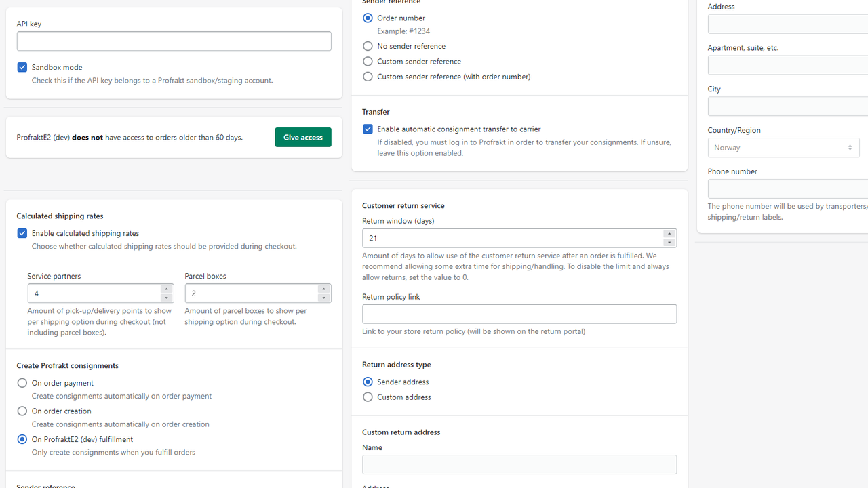Decrease the Service partners value
Screen dimensions: 868x488
[x=166, y=298]
